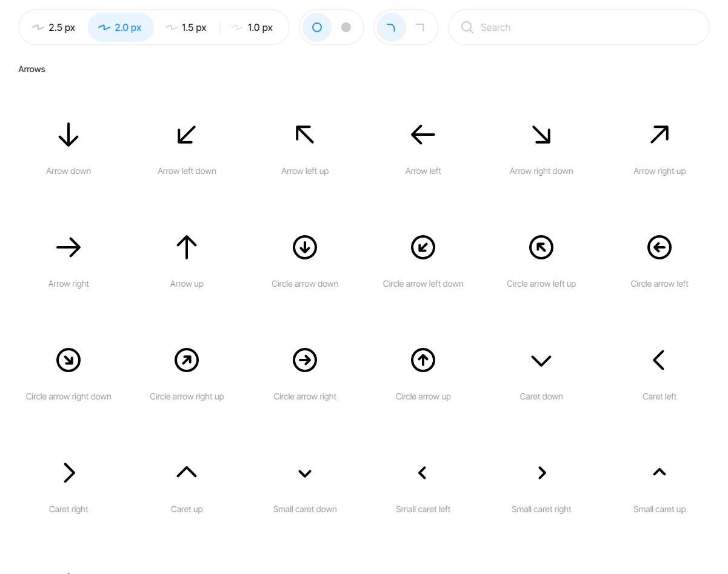The width and height of the screenshot is (728, 574).
Task: Click the Arrow left up icon
Action: click(x=305, y=135)
